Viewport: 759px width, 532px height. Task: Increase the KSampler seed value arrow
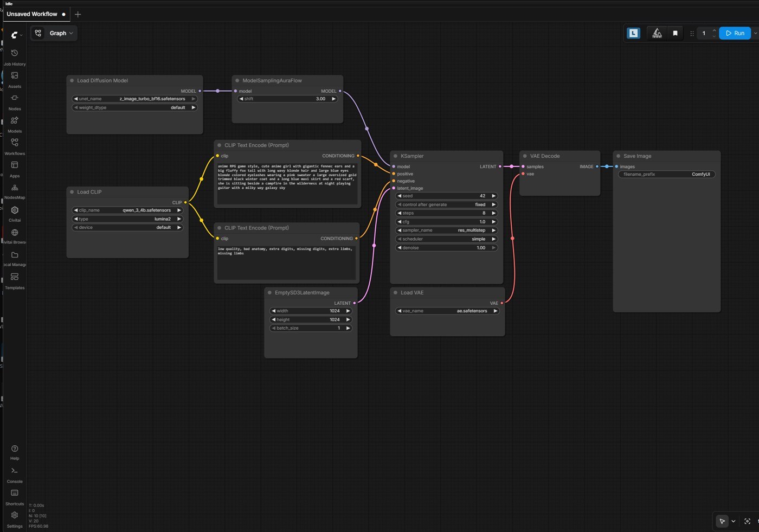[494, 196]
